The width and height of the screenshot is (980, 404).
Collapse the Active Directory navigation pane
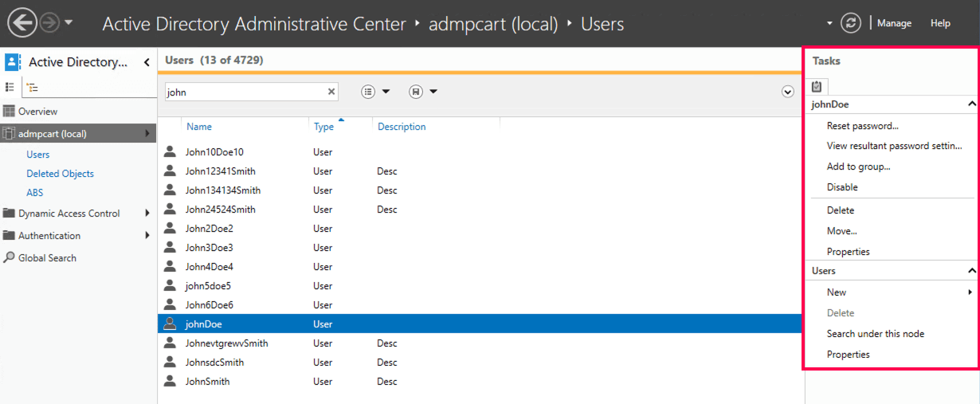pos(147,62)
